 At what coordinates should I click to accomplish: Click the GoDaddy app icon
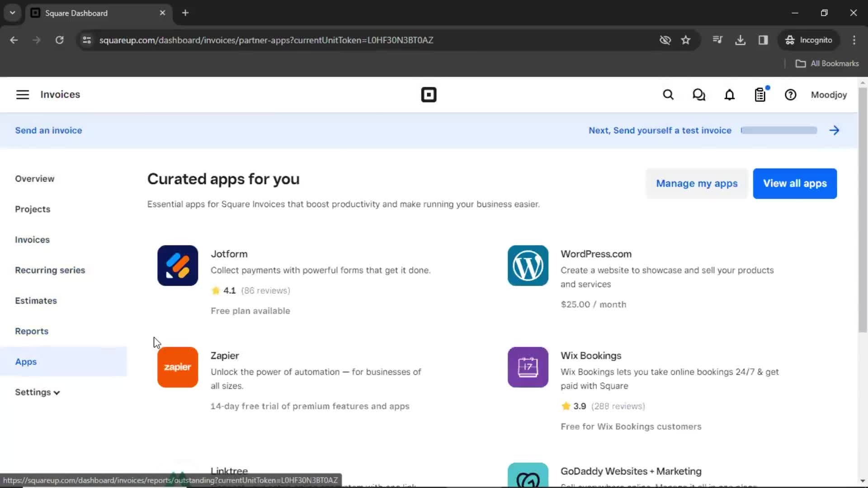point(528,475)
